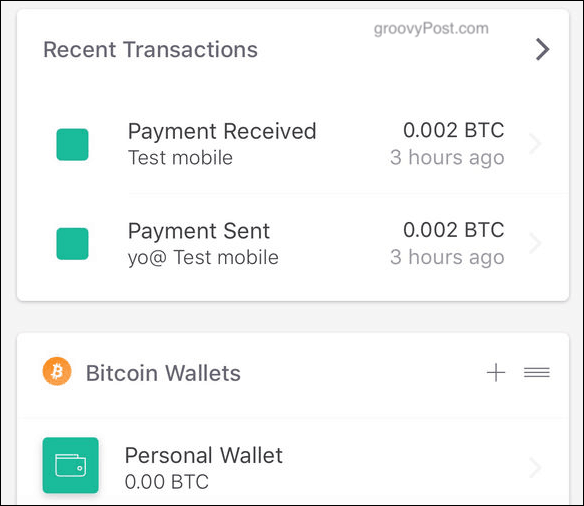Click the sent amount 0.002 BTC
The image size is (584, 506).
[454, 230]
